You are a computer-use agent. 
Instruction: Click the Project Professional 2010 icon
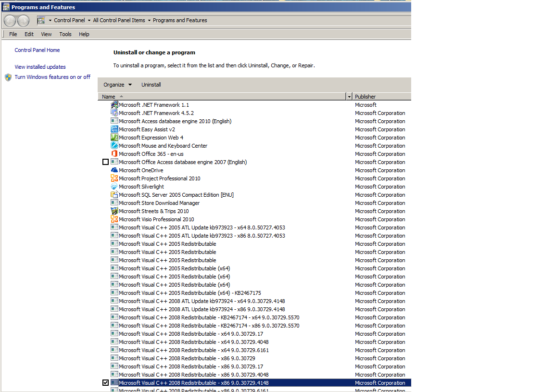(114, 178)
